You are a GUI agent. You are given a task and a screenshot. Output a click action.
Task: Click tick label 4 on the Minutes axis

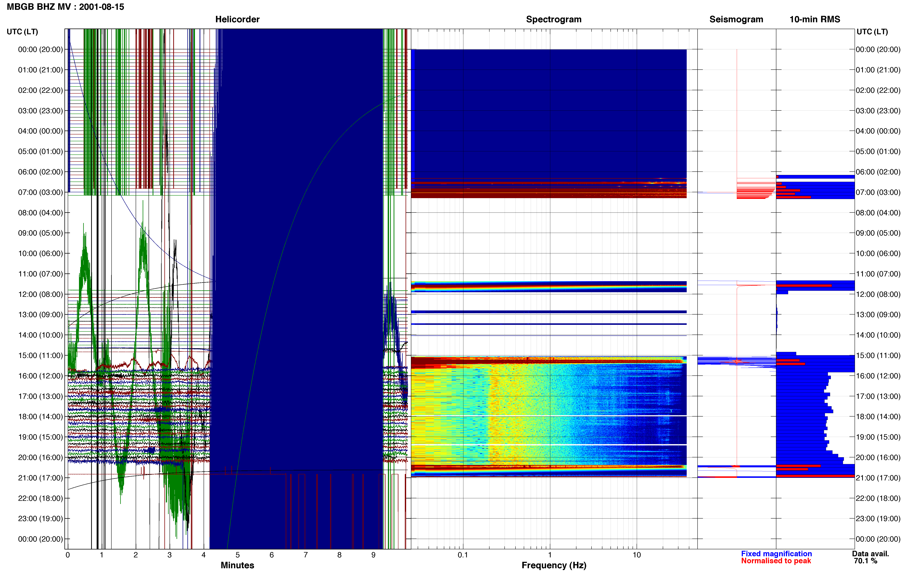204,555
